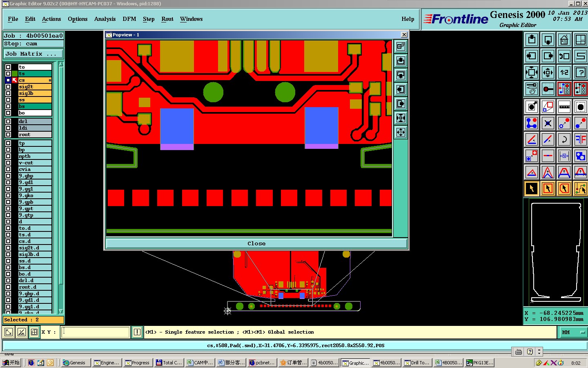The image size is (588, 368).
Task: Toggle display checkbox for layer mpth
Action: (8, 156)
